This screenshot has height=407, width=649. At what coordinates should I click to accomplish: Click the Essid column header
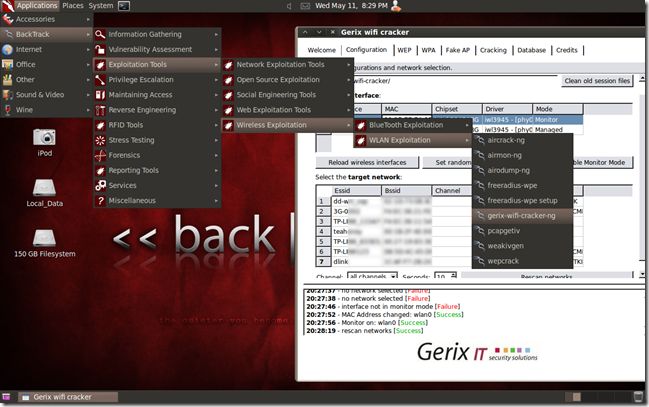click(356, 190)
